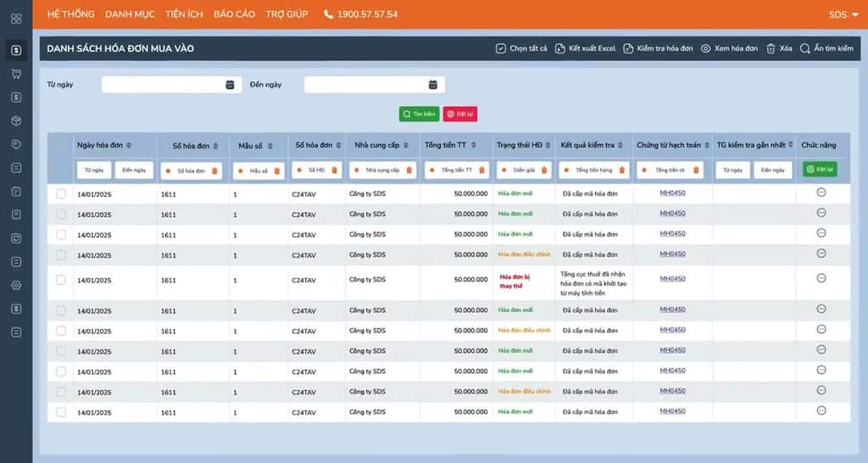
Task: Click the Chức năng column header
Action: (819, 145)
